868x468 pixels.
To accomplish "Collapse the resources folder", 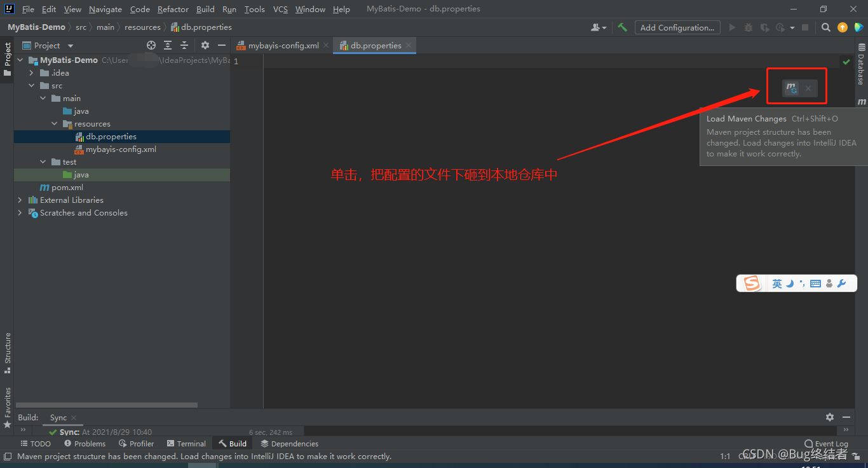I will click(x=55, y=124).
